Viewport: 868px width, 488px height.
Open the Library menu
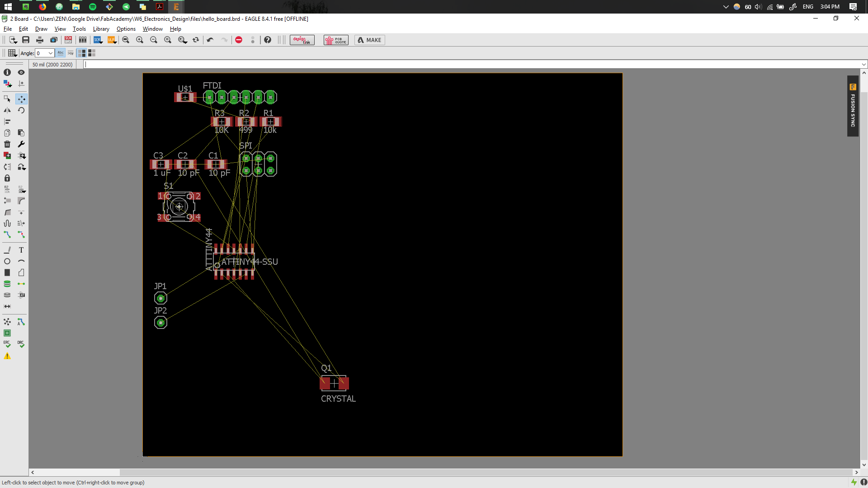click(101, 29)
